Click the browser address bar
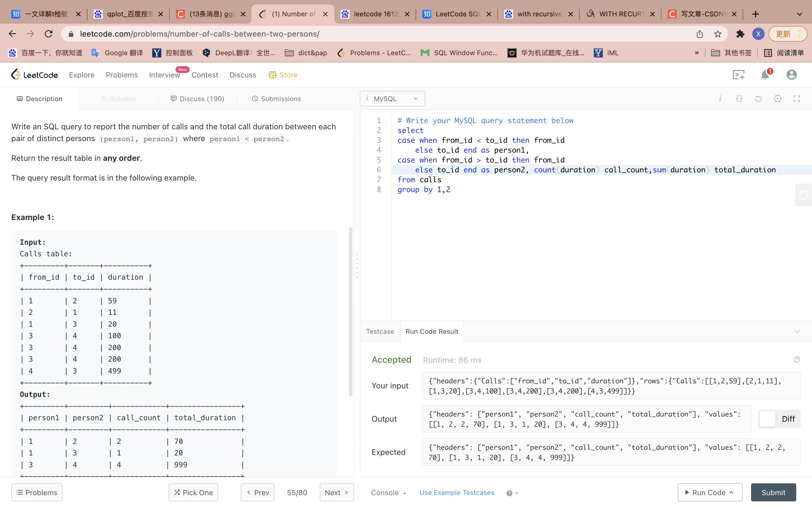 (369, 34)
